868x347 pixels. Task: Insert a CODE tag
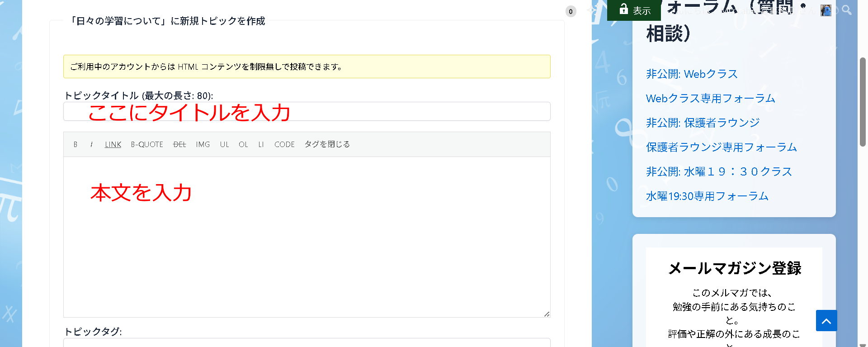tap(284, 144)
